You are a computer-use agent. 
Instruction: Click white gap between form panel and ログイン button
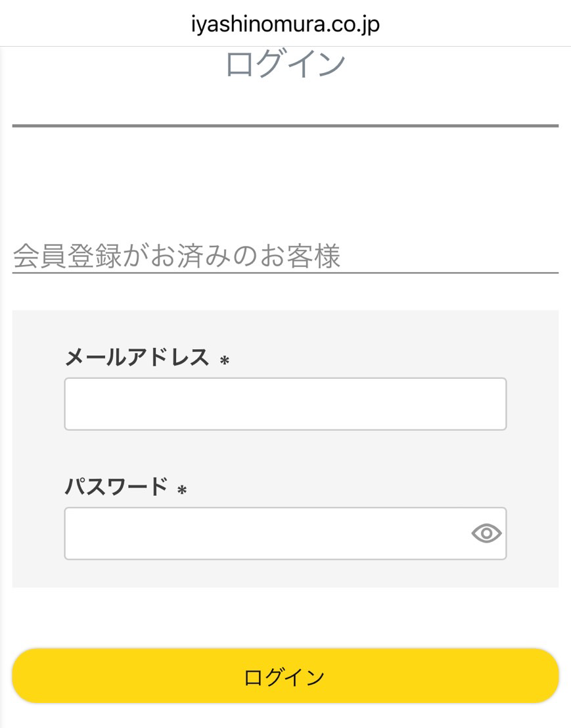285,618
